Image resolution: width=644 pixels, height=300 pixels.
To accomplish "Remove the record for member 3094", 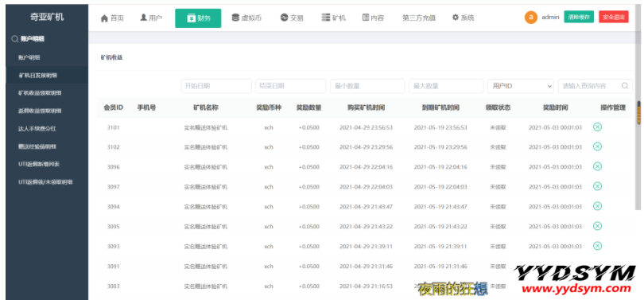I will pyautogui.click(x=597, y=206).
